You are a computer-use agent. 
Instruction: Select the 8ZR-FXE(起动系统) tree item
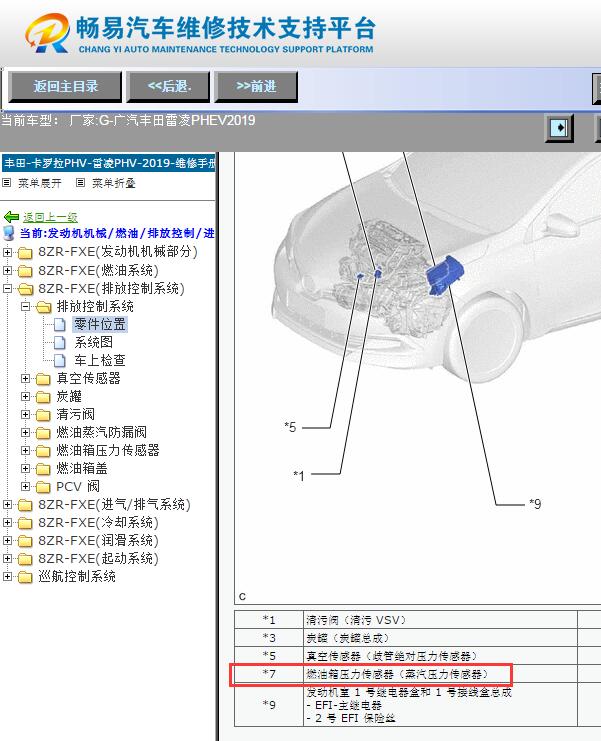98,558
